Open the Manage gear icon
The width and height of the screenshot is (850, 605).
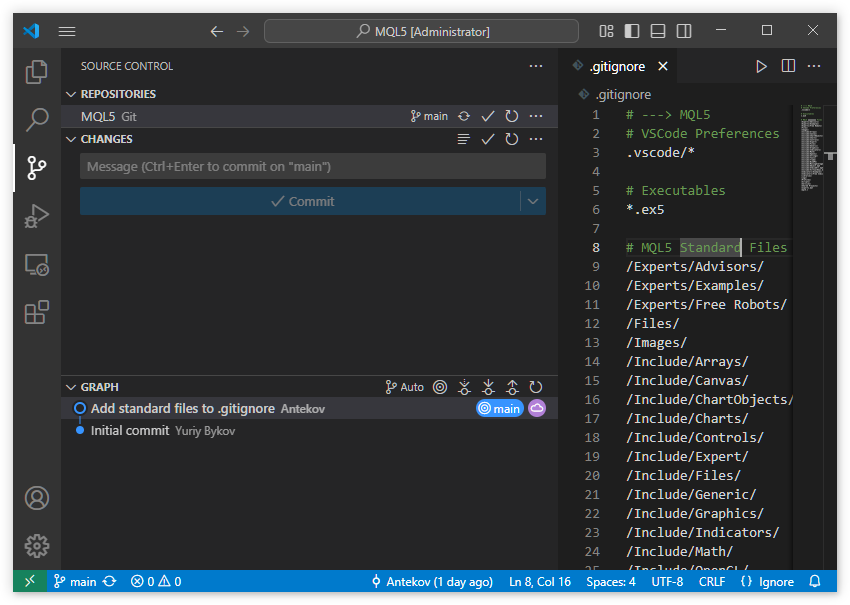click(x=36, y=545)
